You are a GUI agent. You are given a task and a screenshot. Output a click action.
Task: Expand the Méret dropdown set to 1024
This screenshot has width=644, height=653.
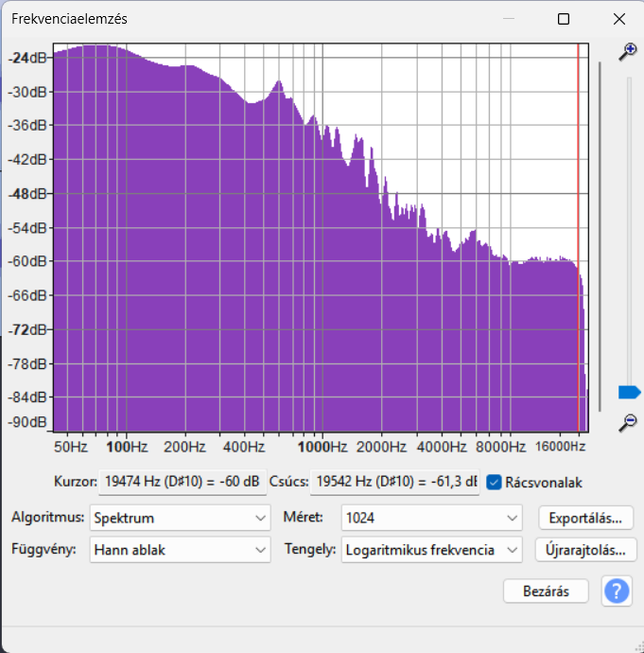431,518
